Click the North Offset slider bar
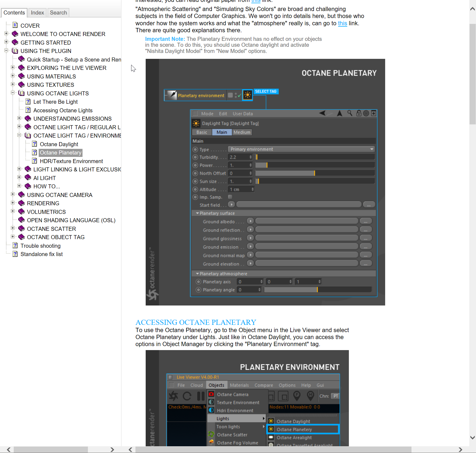 [x=315, y=173]
